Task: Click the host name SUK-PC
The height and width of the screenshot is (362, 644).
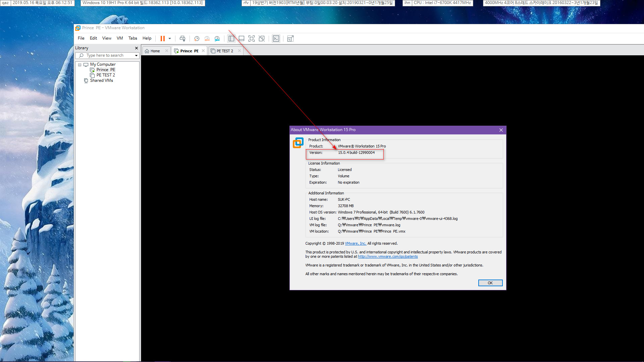Action: tap(344, 200)
